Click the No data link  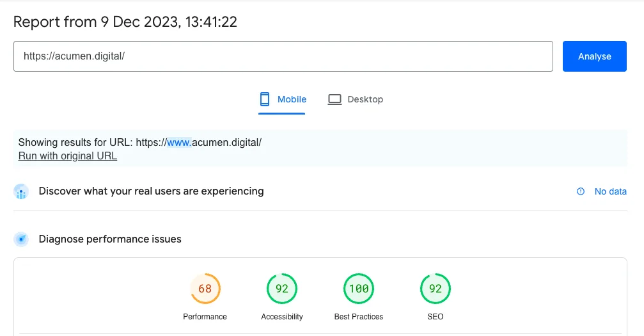point(610,191)
